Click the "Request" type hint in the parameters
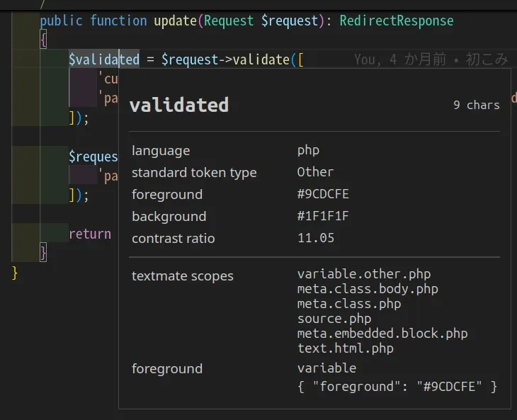The width and height of the screenshot is (517, 420). coord(229,21)
